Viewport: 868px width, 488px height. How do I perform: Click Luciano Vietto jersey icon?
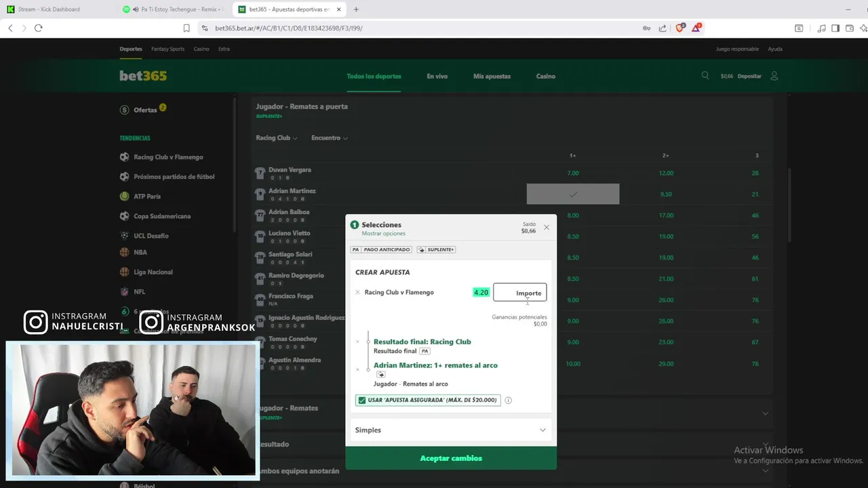coord(260,236)
